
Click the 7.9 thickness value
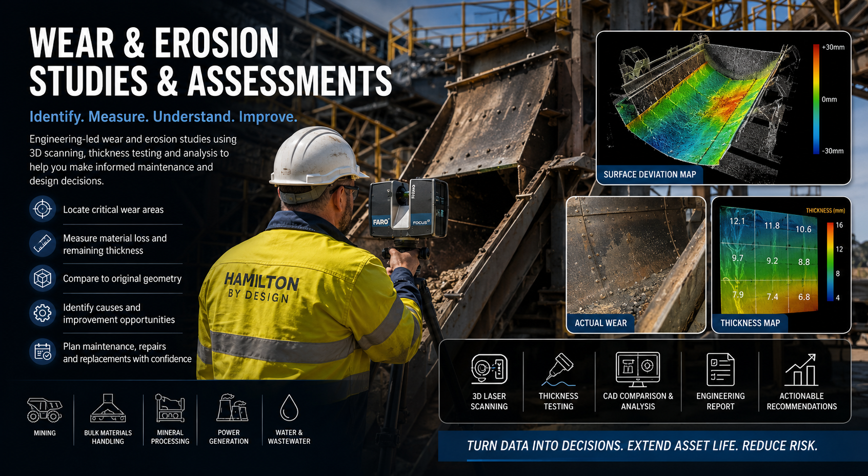coord(738,295)
